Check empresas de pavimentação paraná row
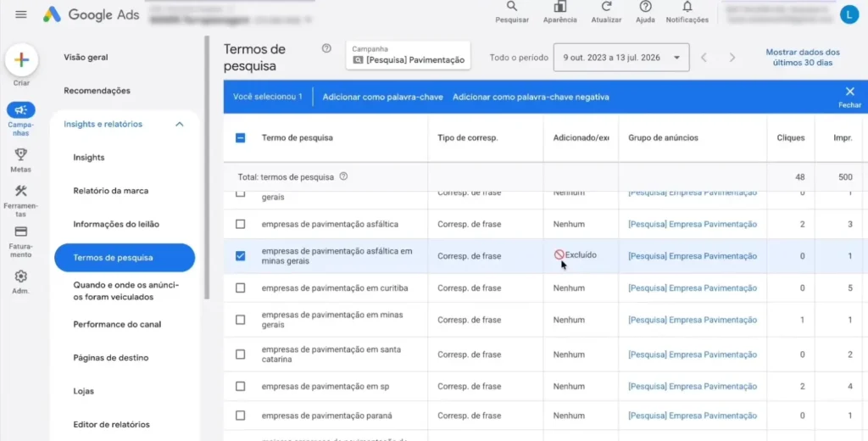 tap(240, 416)
